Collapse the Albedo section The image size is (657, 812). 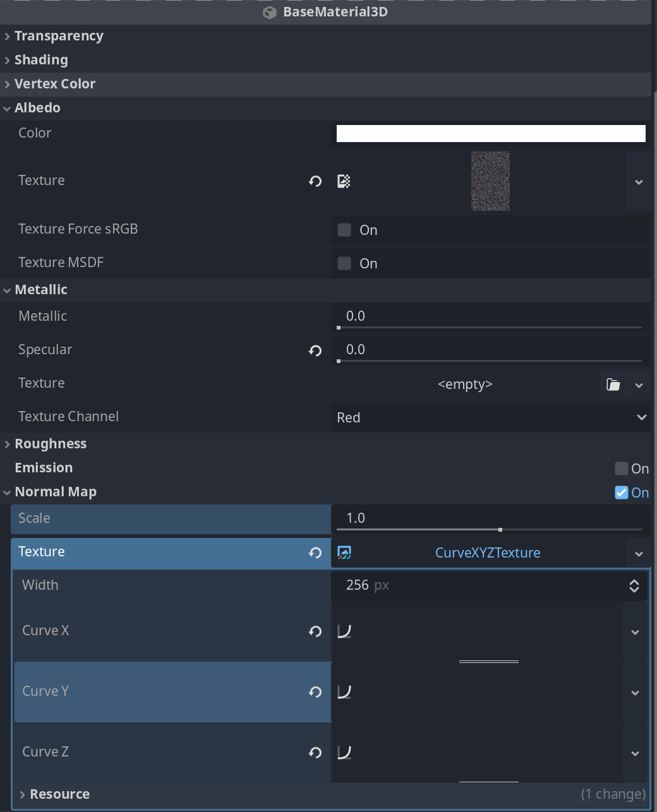(37, 108)
